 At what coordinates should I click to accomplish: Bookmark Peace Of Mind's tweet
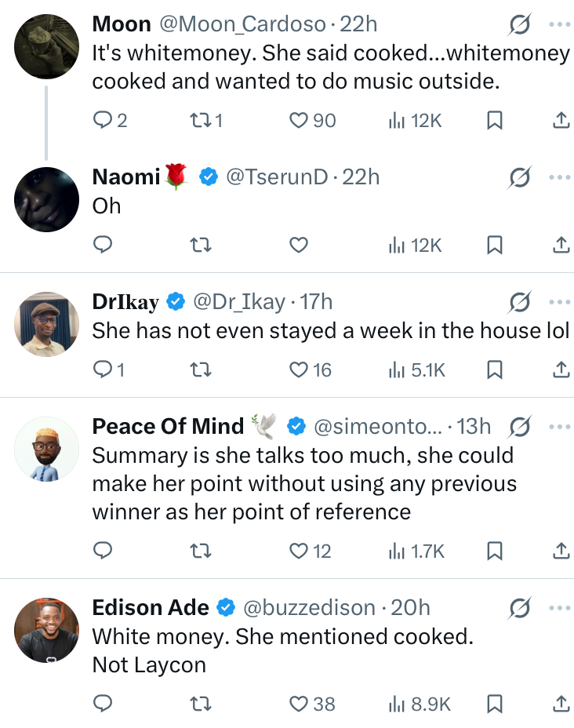pos(495,551)
